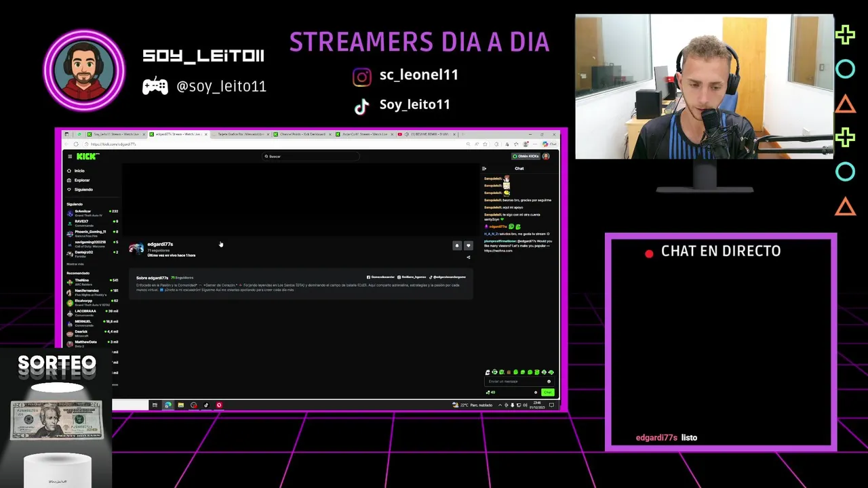
Task: Open TikTok app in the taskbar
Action: point(206,405)
